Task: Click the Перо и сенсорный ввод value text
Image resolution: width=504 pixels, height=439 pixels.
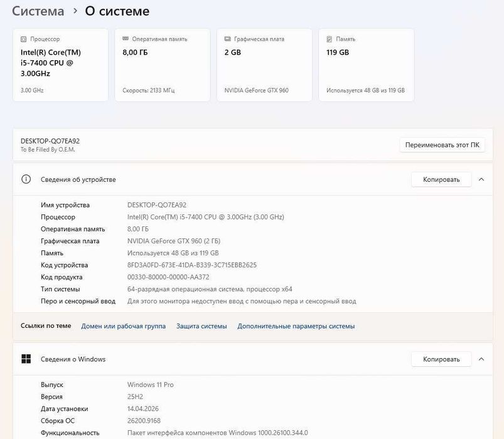Action: click(242, 301)
